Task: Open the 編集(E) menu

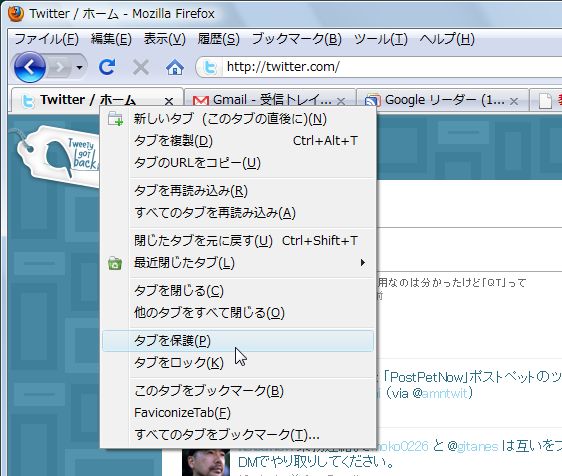Action: tap(111, 39)
